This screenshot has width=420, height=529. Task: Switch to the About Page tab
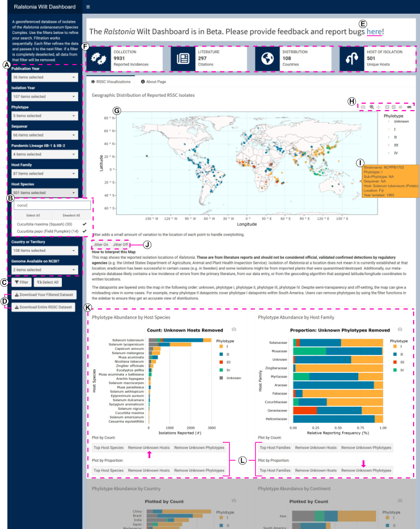point(153,82)
